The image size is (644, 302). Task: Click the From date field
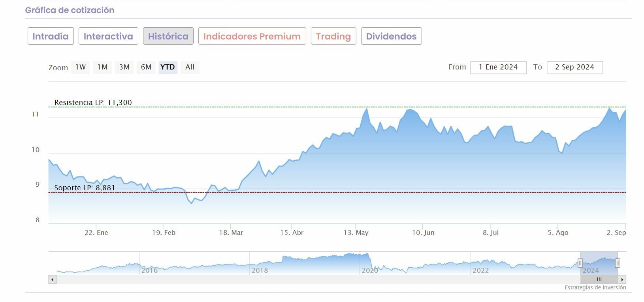coord(498,68)
